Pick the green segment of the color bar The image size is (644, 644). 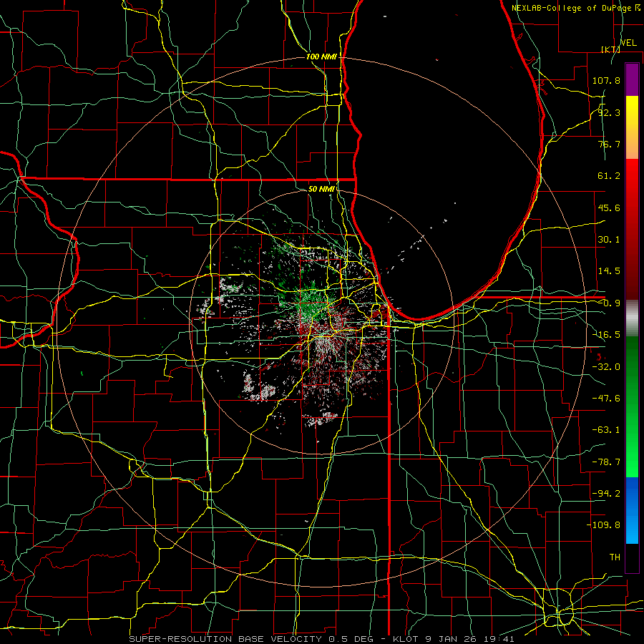(x=632, y=406)
